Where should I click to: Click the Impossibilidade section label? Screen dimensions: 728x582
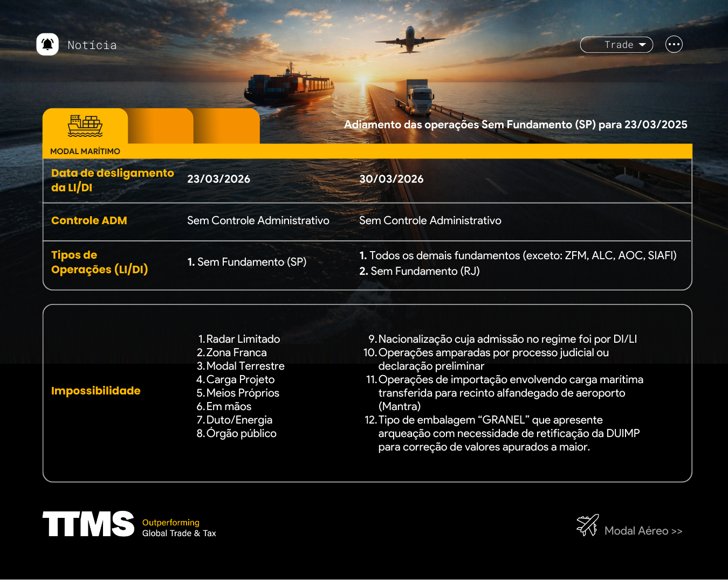[x=95, y=391]
